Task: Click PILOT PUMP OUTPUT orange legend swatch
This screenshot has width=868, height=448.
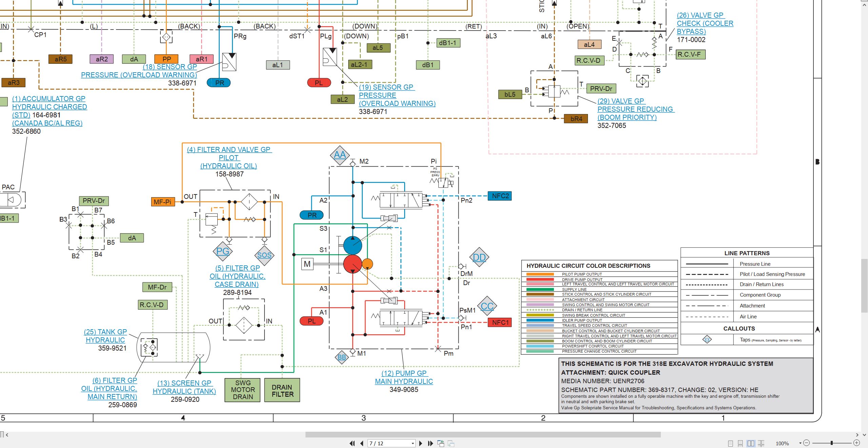Action: click(540, 274)
